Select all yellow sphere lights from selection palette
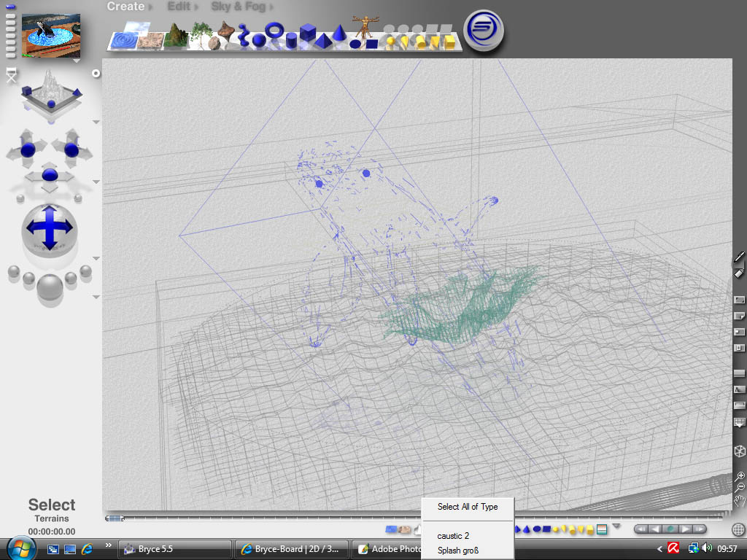Viewport: 747px width, 560px height. (x=556, y=529)
